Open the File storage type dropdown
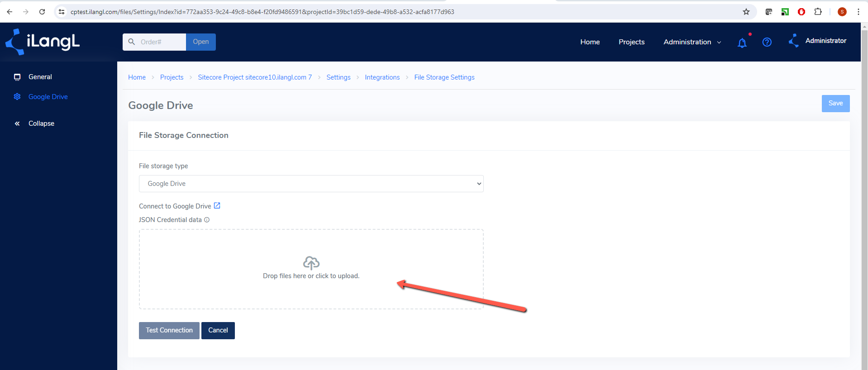Viewport: 868px width, 370px height. click(311, 184)
